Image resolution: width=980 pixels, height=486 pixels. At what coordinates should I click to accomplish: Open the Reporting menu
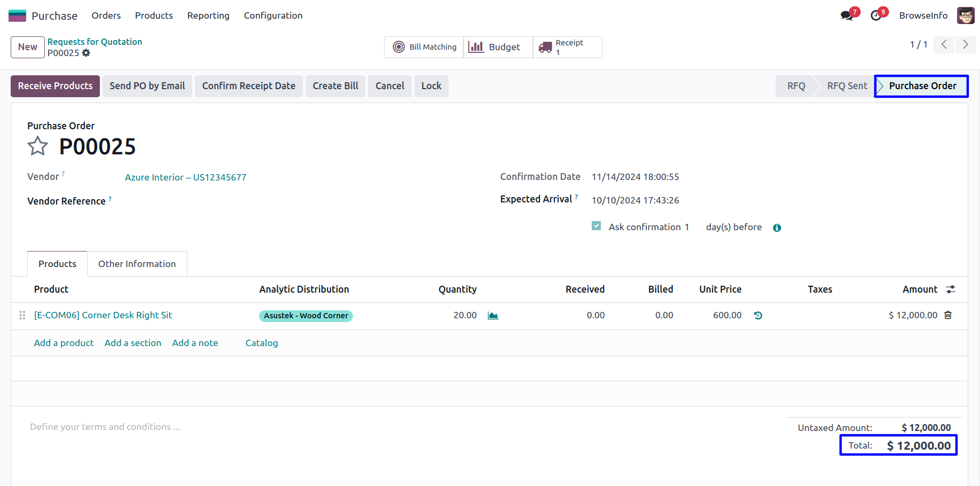[208, 15]
